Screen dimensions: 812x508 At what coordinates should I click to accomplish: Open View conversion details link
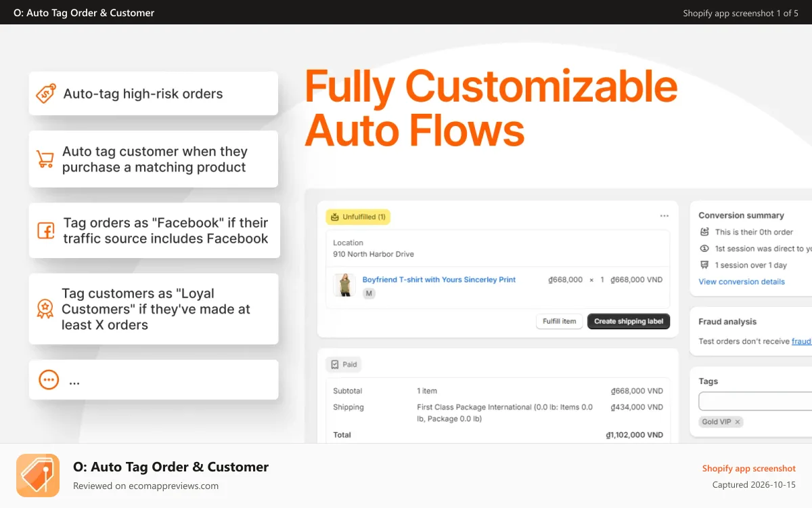pyautogui.click(x=742, y=282)
